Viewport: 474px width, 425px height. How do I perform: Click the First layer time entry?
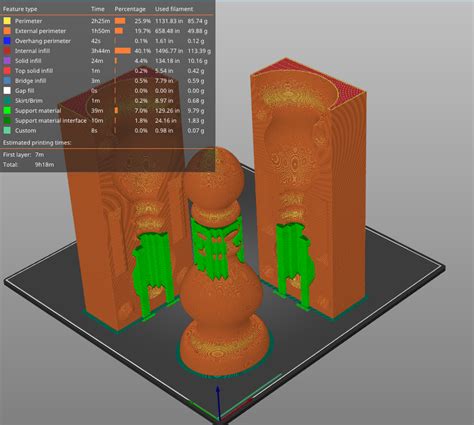(23, 155)
